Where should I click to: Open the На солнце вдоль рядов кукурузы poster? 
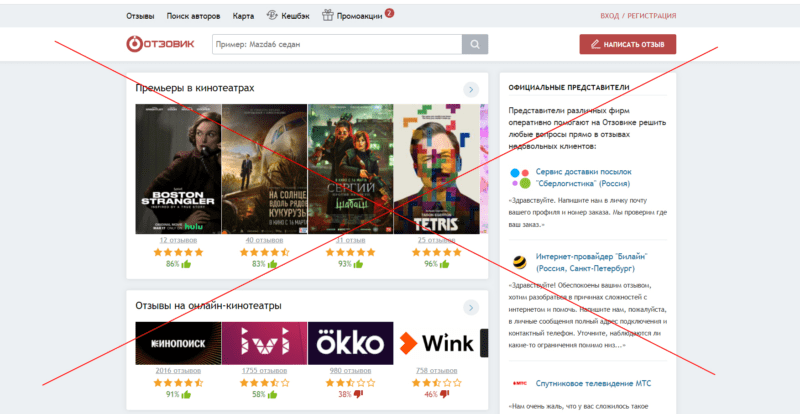(x=264, y=169)
